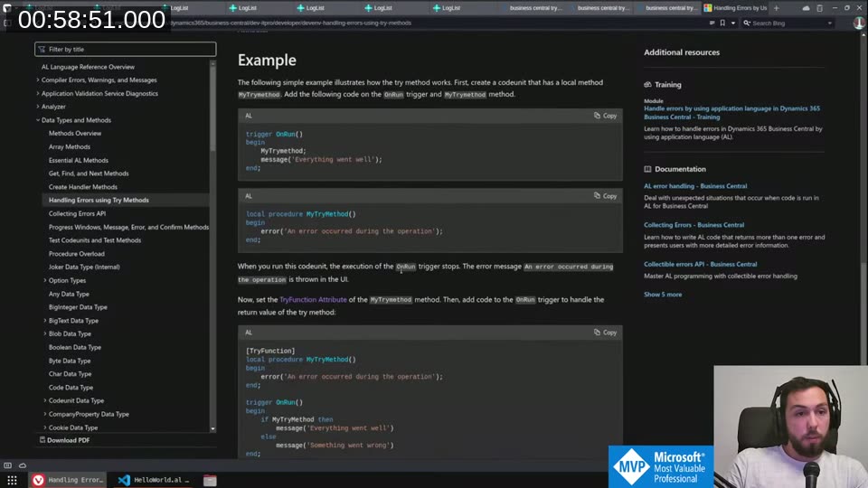
Task: Open the file manager from the taskbar
Action: pyautogui.click(x=210, y=480)
